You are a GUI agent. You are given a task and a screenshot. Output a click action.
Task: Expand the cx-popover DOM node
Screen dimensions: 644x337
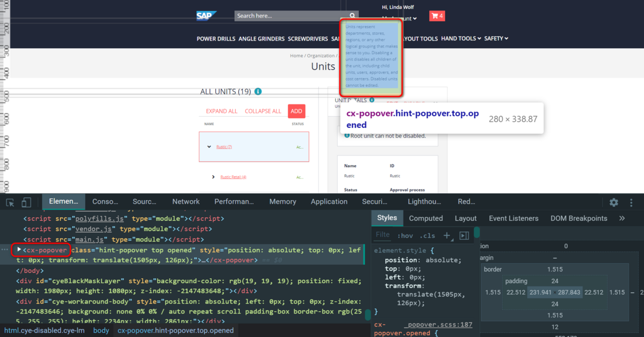click(19, 250)
